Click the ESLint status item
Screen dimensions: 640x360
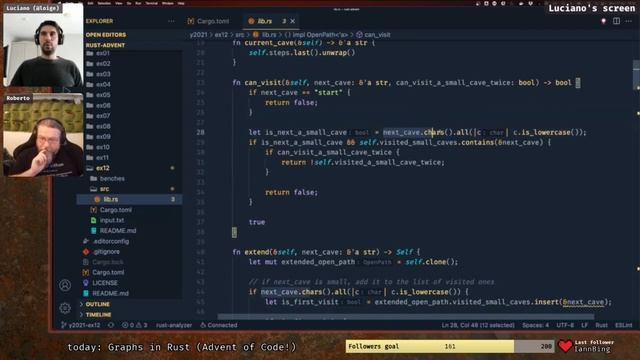(623, 325)
